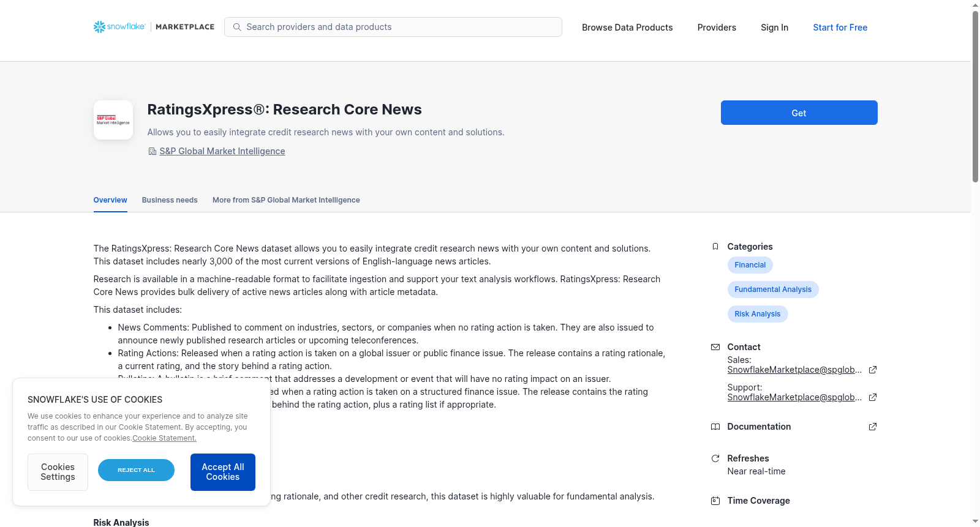Click the page vertical scrollbar thumb
The image size is (980, 527).
point(975,96)
